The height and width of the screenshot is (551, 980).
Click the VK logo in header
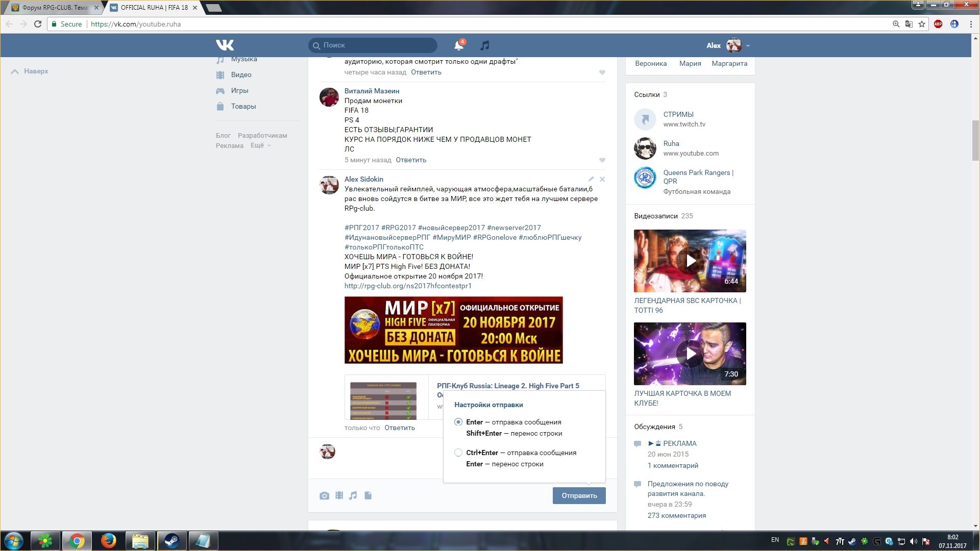click(x=225, y=45)
